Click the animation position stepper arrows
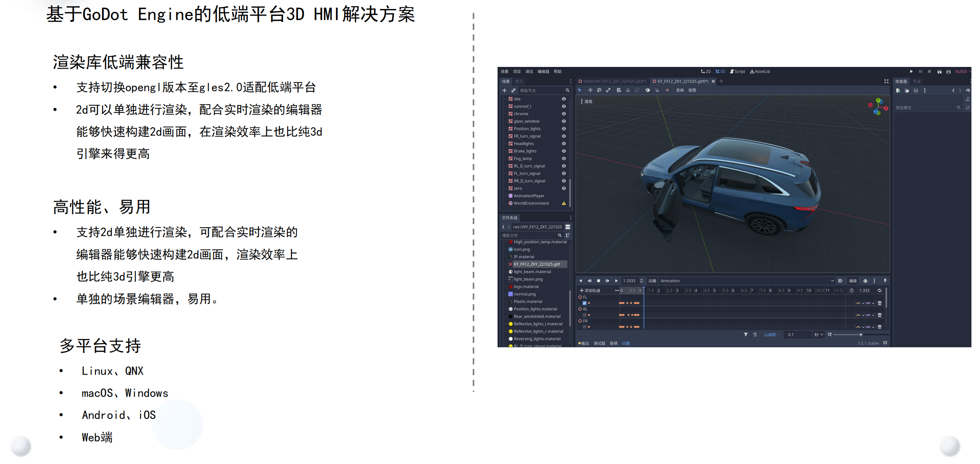980x464 pixels. (642, 281)
